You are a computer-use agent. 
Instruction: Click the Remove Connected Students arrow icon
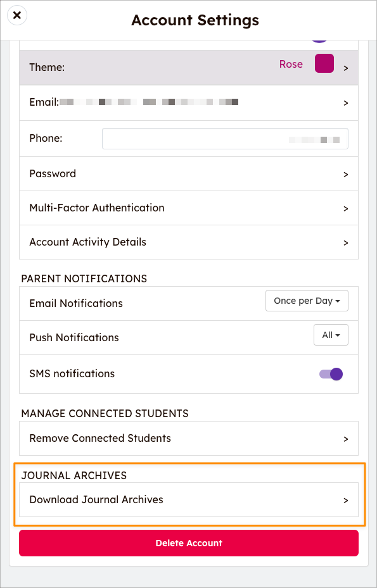coord(346,439)
